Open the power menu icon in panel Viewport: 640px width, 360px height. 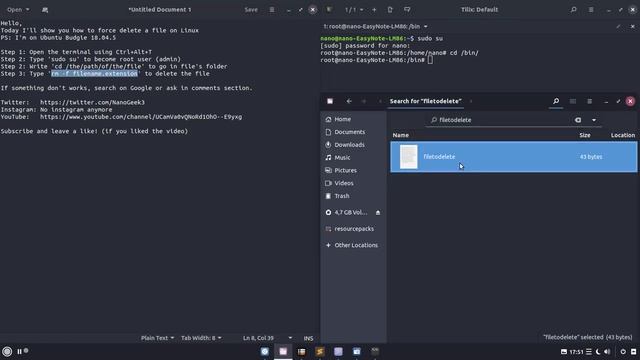click(623, 352)
